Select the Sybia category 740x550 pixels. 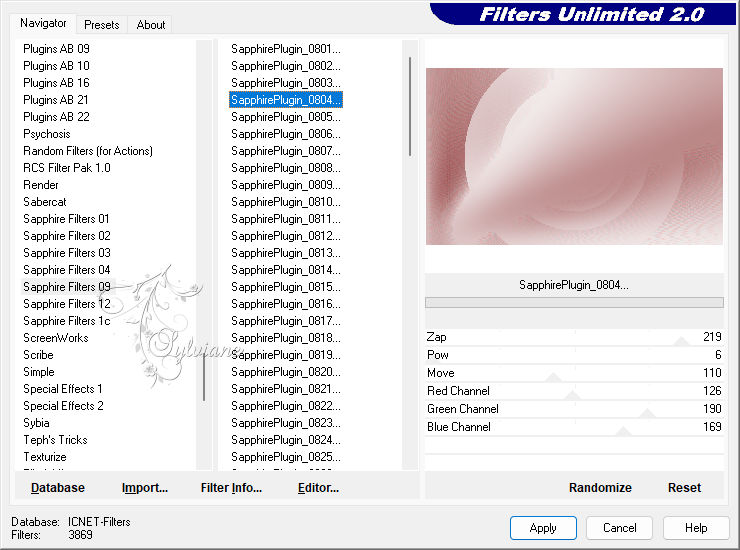(36, 423)
